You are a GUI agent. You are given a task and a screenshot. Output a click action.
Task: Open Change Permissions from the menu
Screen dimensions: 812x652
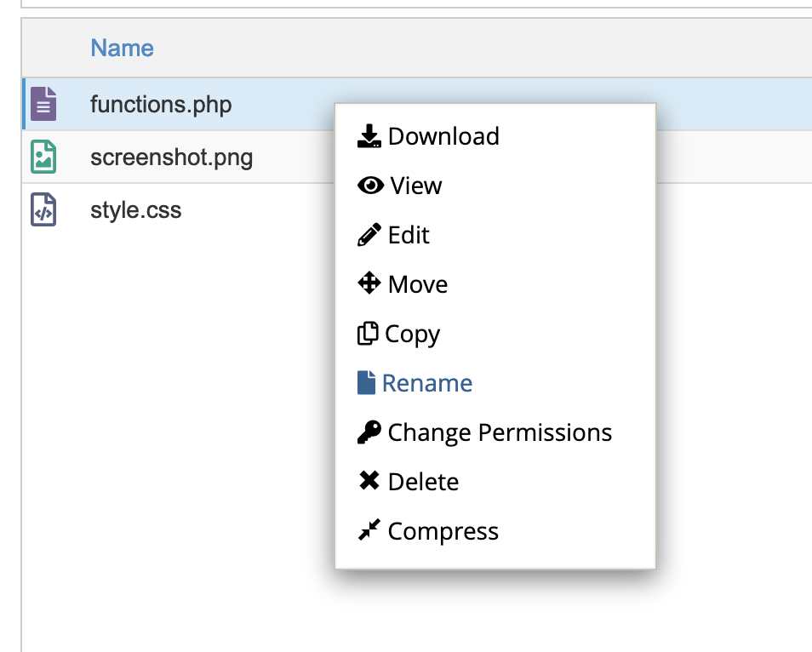pos(500,433)
